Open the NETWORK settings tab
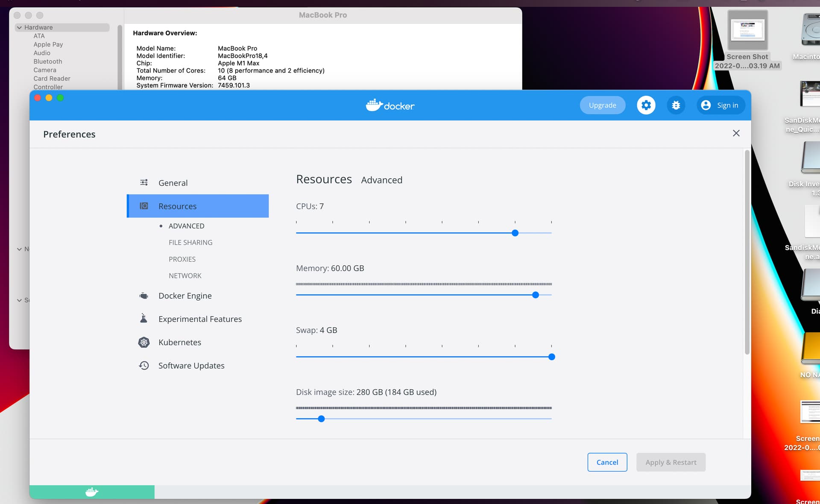The image size is (820, 504). click(x=185, y=275)
